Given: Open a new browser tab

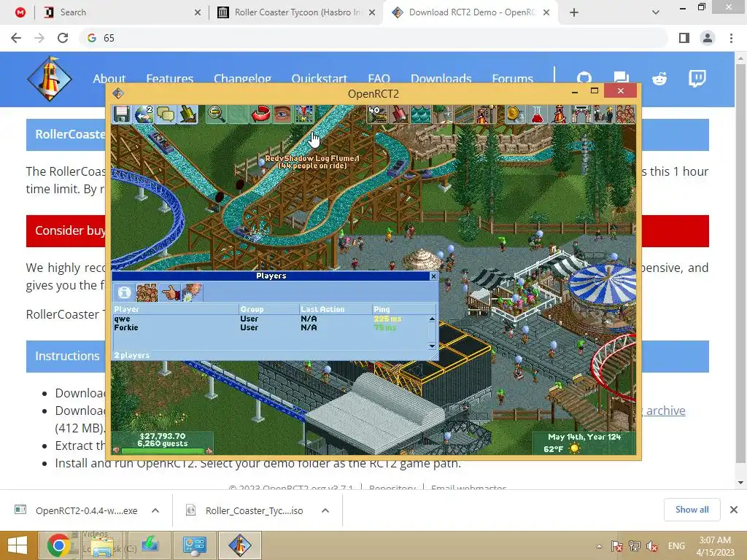Looking at the screenshot, I should pos(574,12).
